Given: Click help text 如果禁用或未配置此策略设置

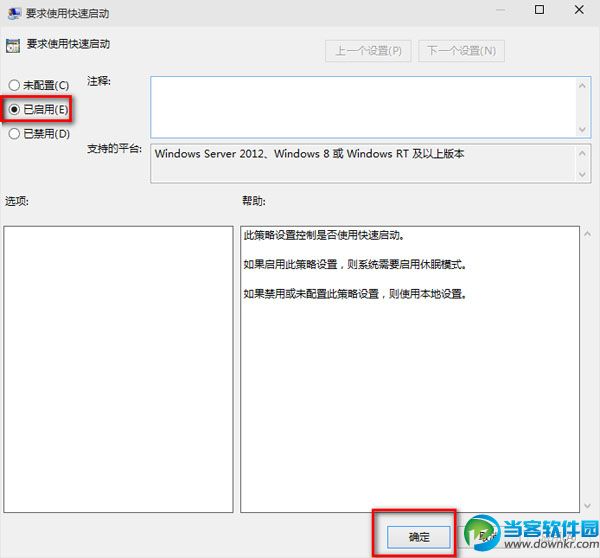Looking at the screenshot, I should click(x=311, y=294).
